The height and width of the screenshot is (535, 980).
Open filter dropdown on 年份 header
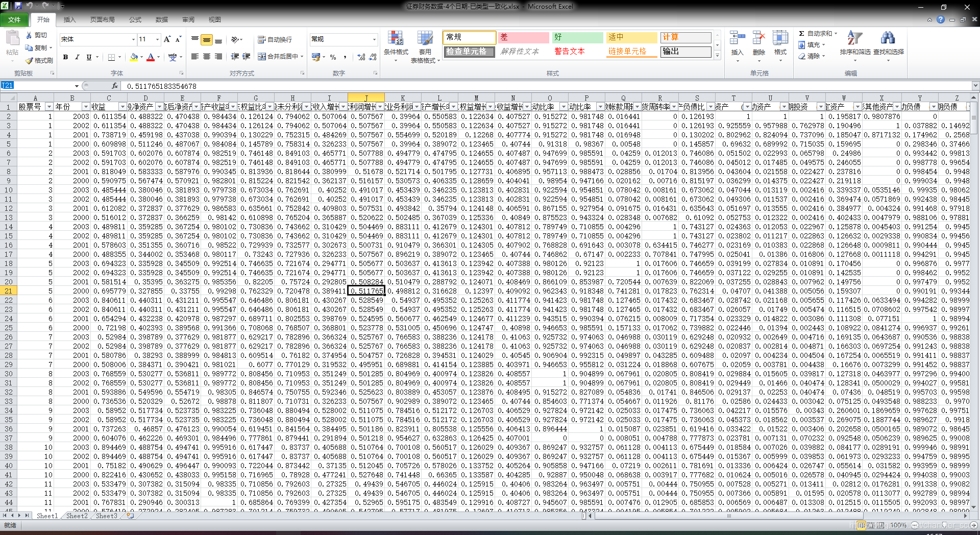coord(86,107)
